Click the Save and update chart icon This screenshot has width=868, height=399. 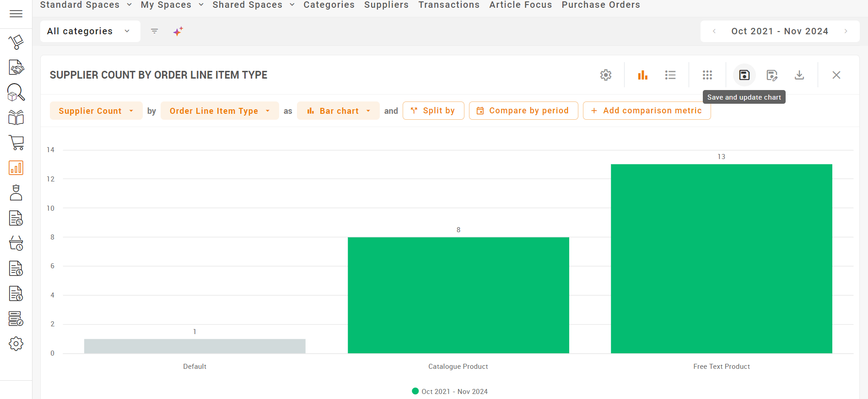[x=744, y=75]
